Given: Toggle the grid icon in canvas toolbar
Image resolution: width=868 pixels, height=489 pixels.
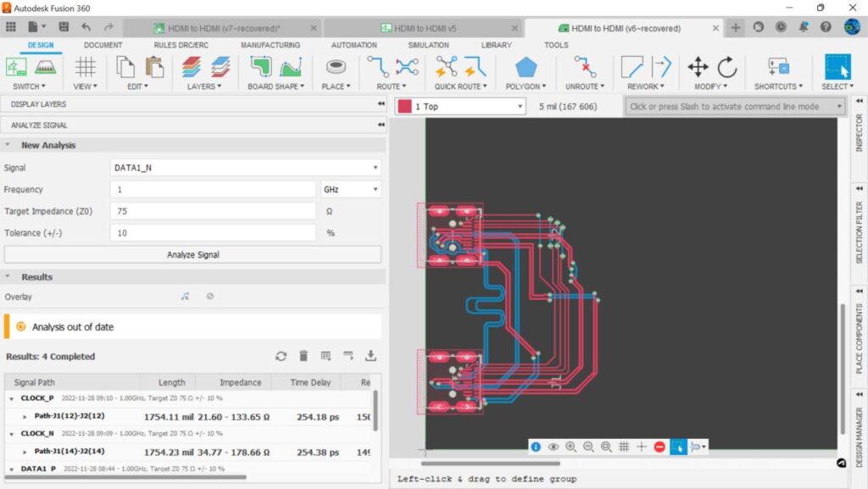Looking at the screenshot, I should click(x=624, y=447).
